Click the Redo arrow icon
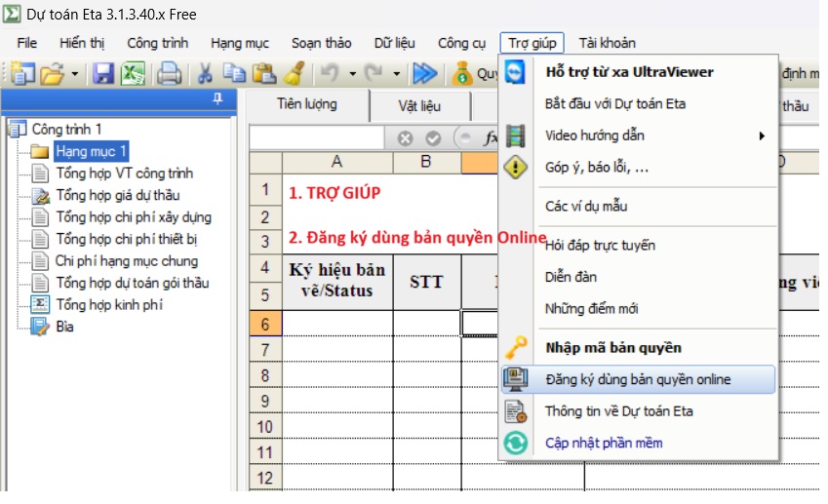The image size is (828, 504). click(x=374, y=73)
